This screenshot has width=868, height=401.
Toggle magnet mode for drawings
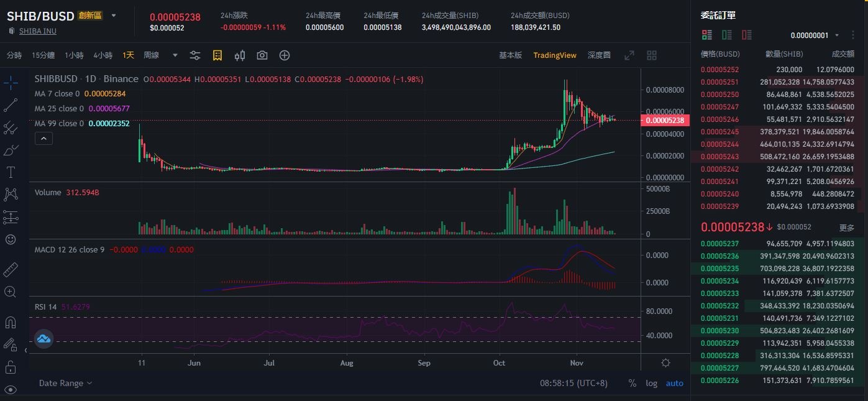(x=11, y=322)
